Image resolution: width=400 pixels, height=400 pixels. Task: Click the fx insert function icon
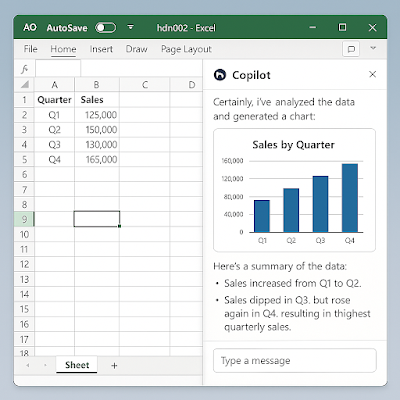tap(24, 69)
